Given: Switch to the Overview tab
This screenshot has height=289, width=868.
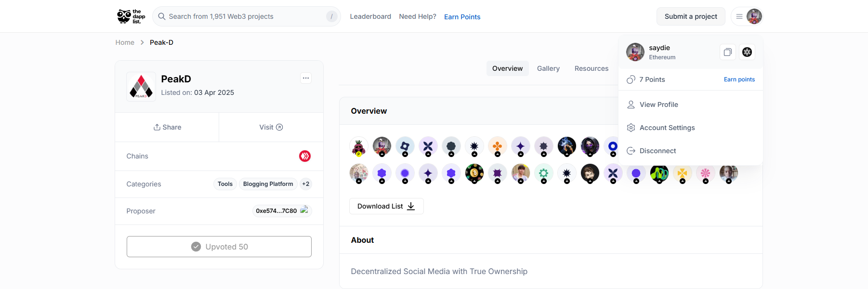Looking at the screenshot, I should (x=507, y=68).
